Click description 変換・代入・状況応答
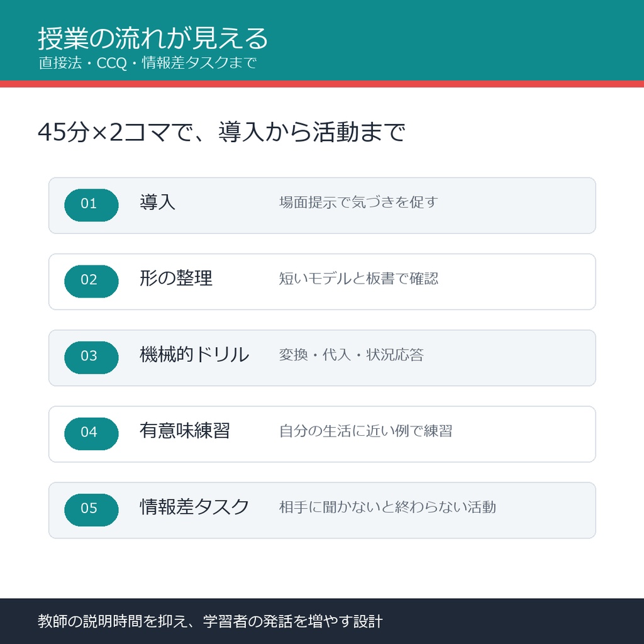644x644 pixels. pos(351,355)
